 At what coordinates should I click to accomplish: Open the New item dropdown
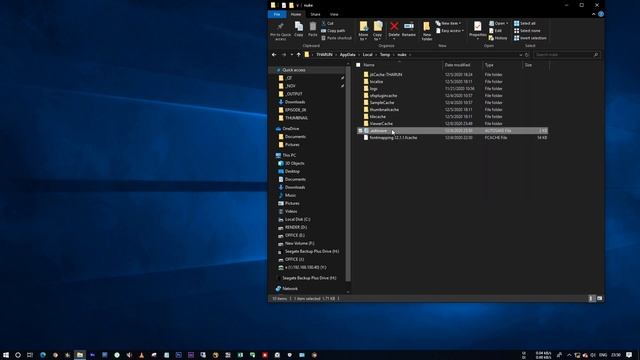coord(448,23)
